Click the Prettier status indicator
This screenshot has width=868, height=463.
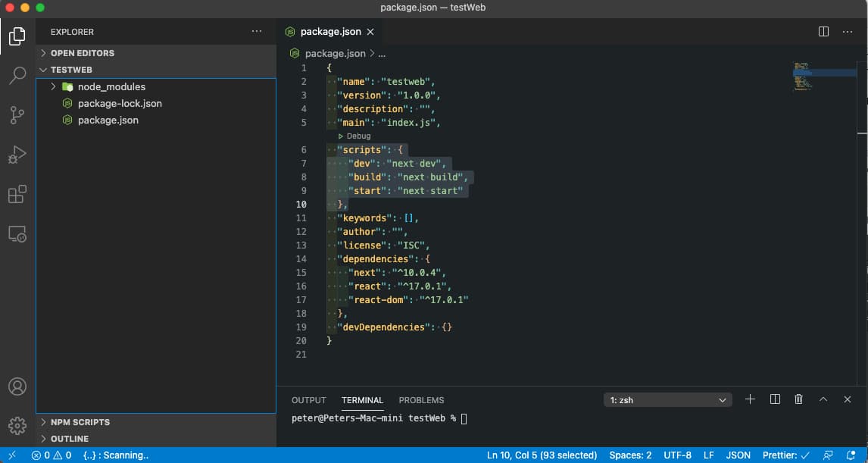(786, 455)
